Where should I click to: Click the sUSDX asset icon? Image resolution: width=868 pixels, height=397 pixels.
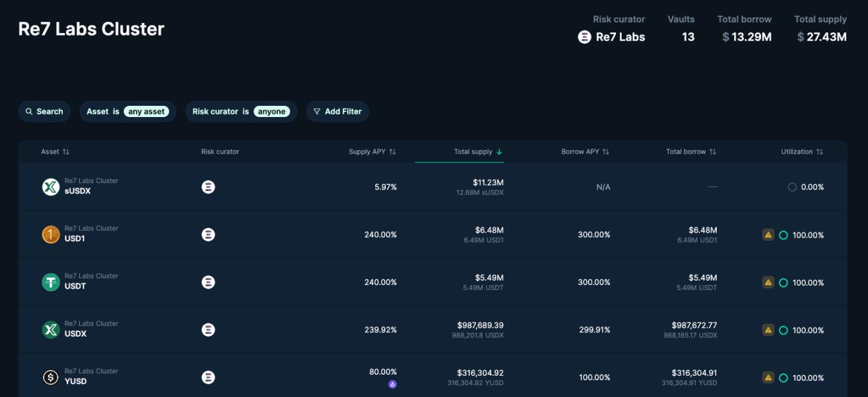[51, 186]
